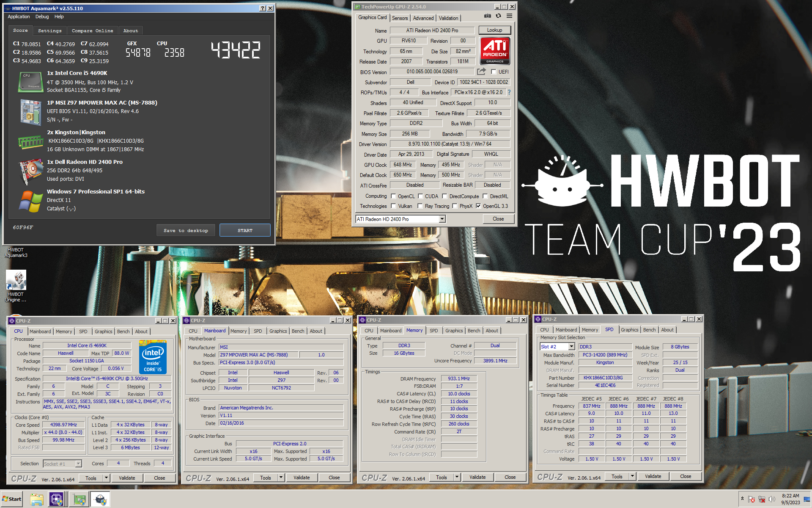Click the Lookup button in GPU-Z
The image size is (812, 508).
[494, 30]
